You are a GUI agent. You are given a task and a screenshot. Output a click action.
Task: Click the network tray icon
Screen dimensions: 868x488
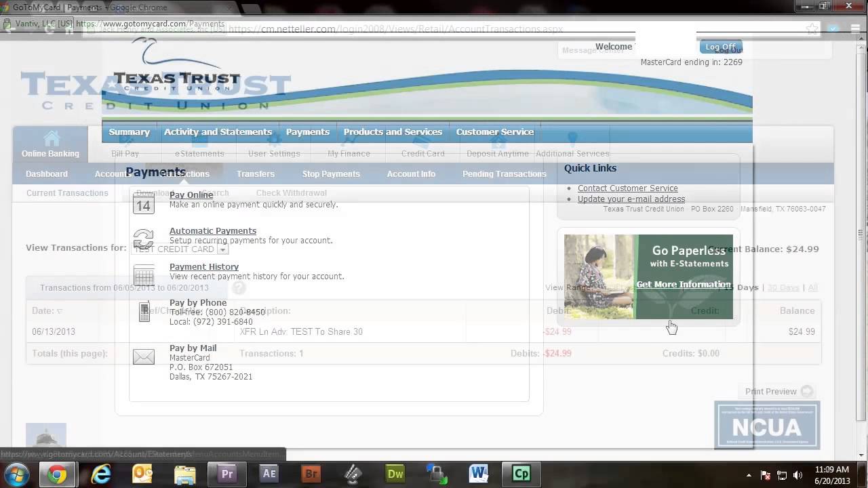pos(782,475)
